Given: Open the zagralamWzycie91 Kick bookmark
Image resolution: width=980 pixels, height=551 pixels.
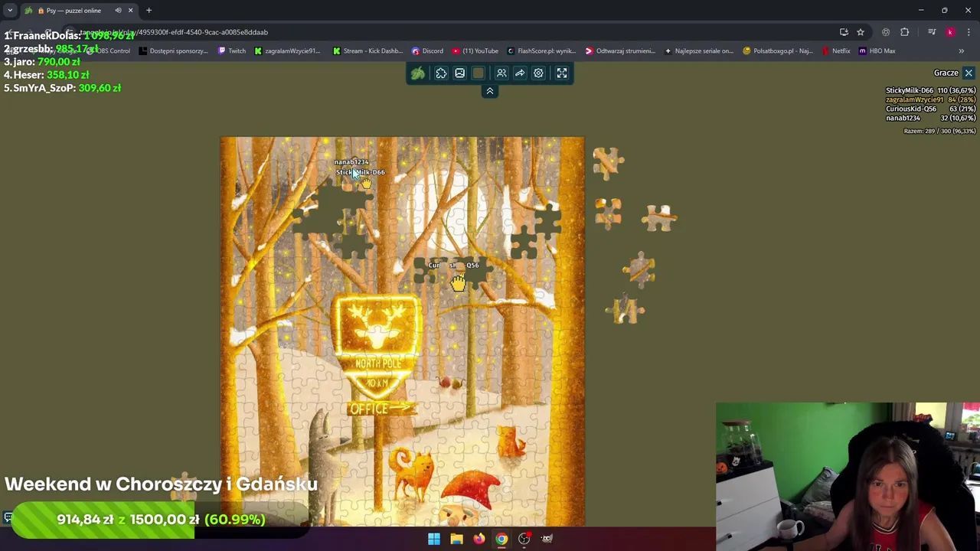Looking at the screenshot, I should click(x=287, y=51).
